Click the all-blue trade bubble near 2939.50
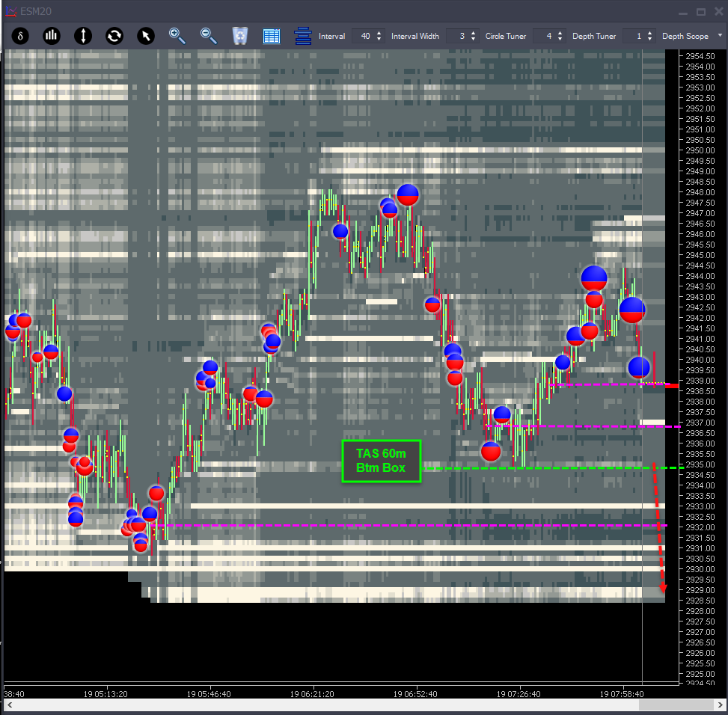 639,367
